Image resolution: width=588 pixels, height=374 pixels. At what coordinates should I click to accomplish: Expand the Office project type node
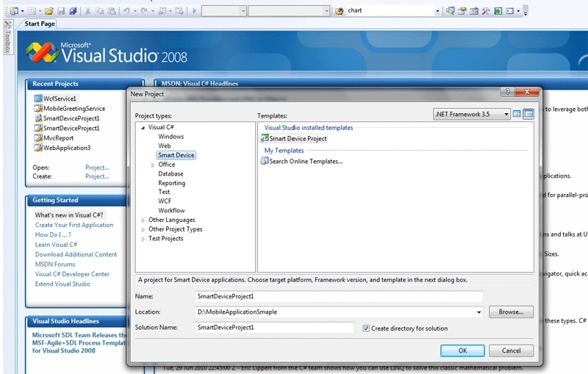click(x=153, y=165)
